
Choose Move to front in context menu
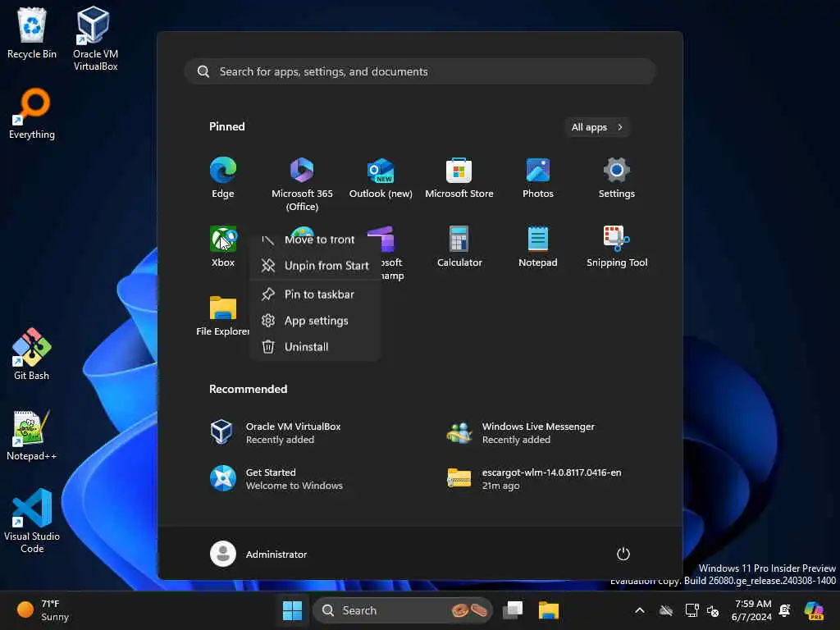(x=315, y=240)
